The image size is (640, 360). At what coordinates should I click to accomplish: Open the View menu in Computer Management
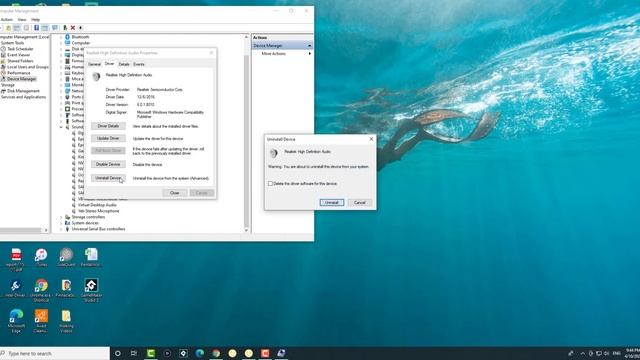click(x=22, y=20)
